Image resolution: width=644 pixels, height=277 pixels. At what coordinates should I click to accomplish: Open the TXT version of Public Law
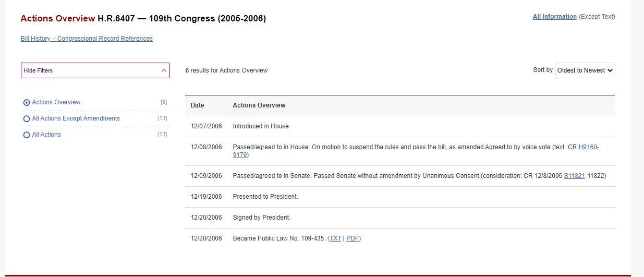pyautogui.click(x=335, y=238)
